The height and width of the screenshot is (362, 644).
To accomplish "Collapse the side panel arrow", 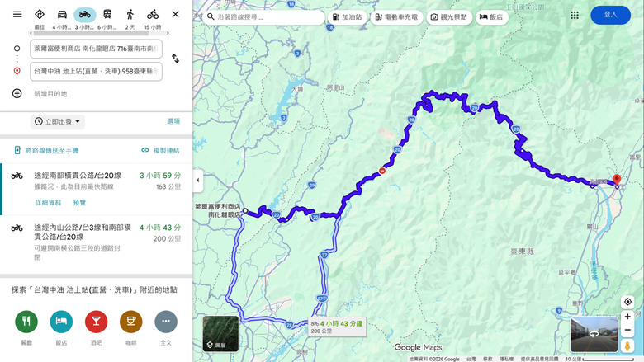I will [197, 180].
